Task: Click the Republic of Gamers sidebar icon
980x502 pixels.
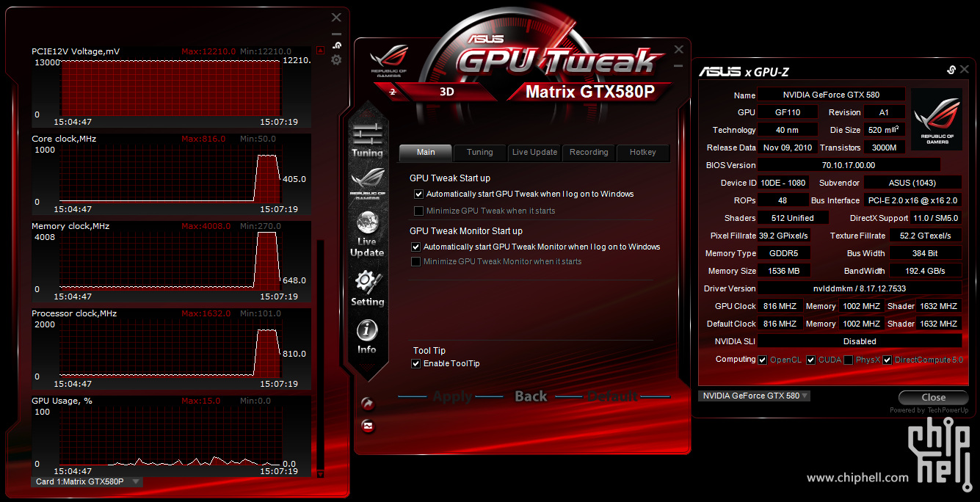Action: (x=367, y=183)
